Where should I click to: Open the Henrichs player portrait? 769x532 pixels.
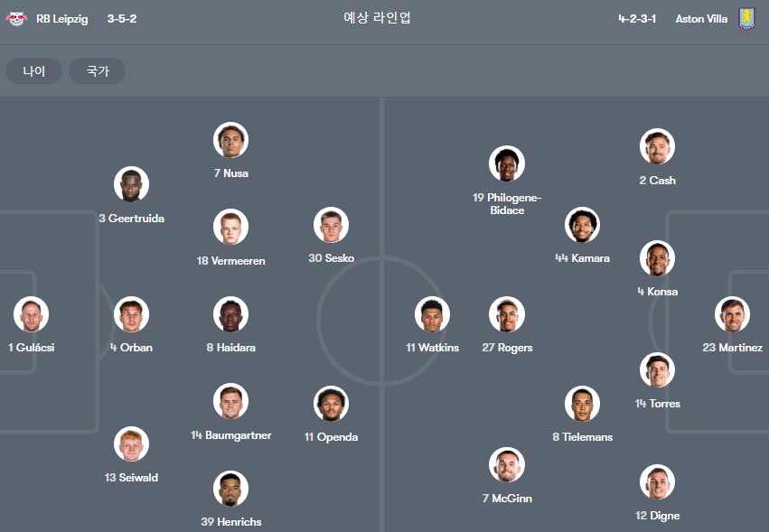pyautogui.click(x=231, y=489)
